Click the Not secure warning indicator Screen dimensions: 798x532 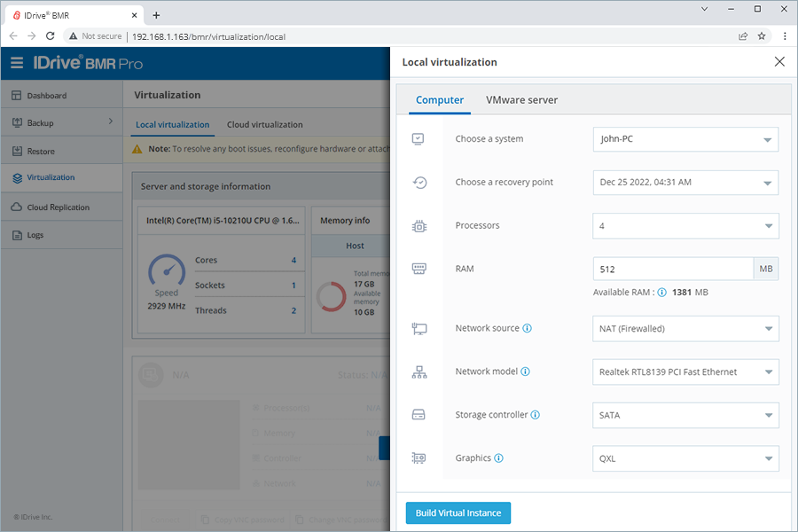coord(95,36)
